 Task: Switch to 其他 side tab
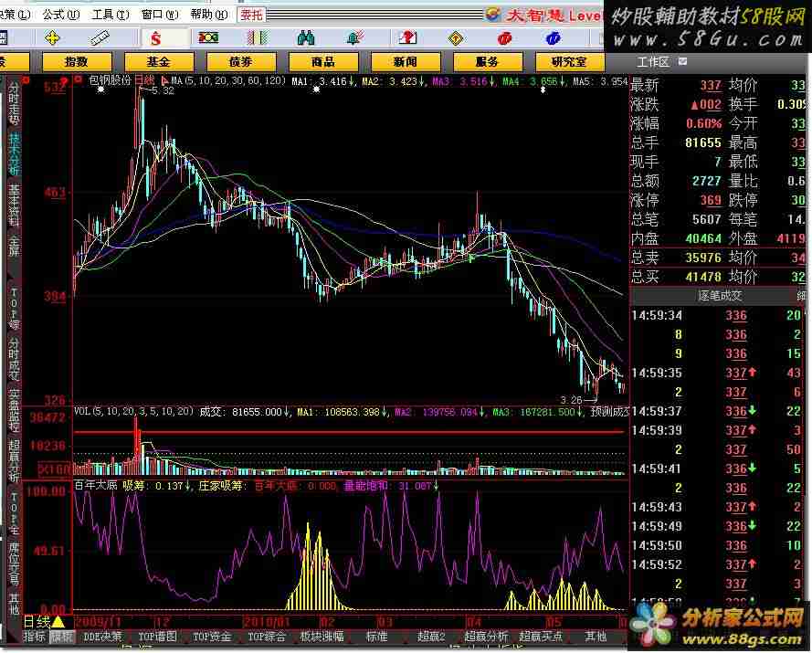point(14,604)
